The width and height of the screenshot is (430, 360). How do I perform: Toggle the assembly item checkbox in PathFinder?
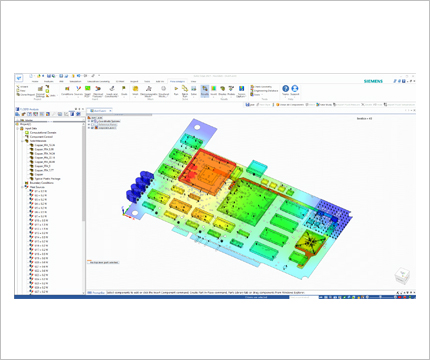(x=93, y=127)
